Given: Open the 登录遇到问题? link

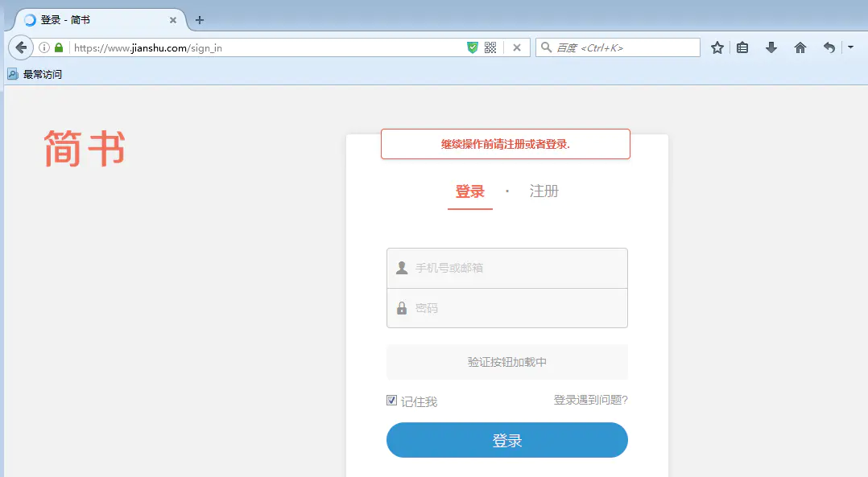Looking at the screenshot, I should pos(591,400).
